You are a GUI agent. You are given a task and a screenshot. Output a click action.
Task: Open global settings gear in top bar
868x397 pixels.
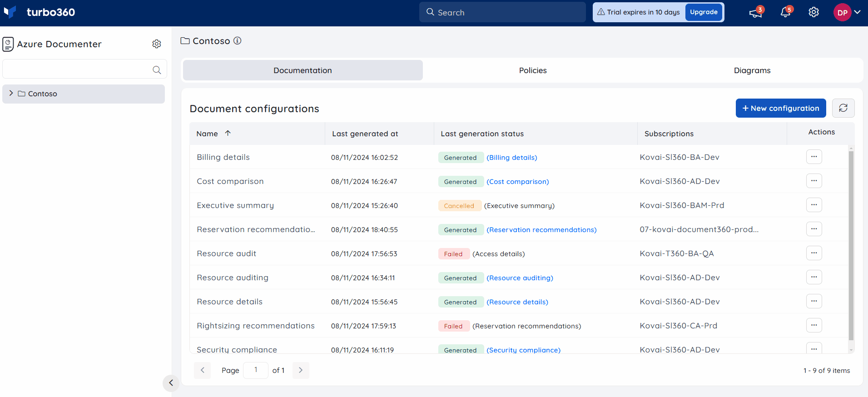(x=813, y=12)
